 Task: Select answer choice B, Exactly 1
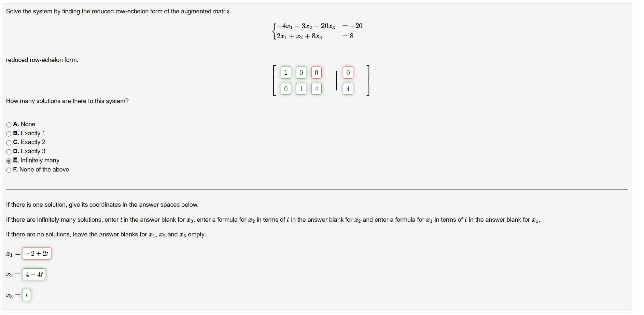[8, 133]
